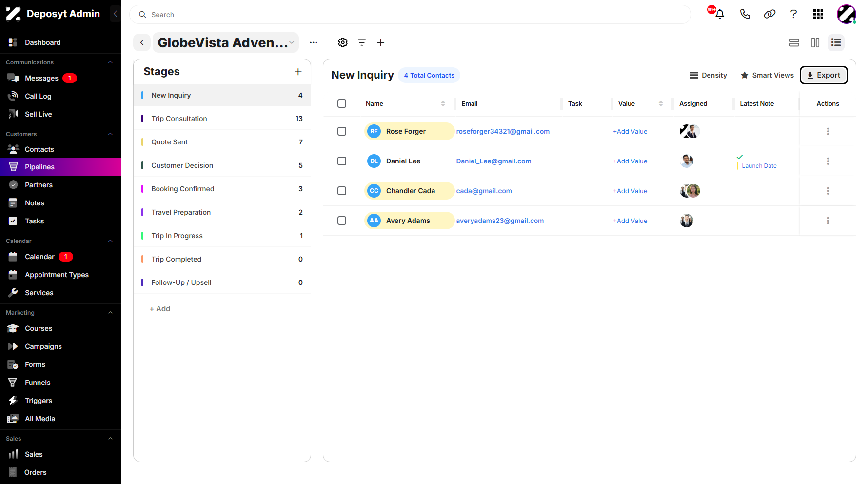Screen dimensions: 868x484
Task: Open roseforger34321@gmail.com email link
Action: click(x=503, y=131)
